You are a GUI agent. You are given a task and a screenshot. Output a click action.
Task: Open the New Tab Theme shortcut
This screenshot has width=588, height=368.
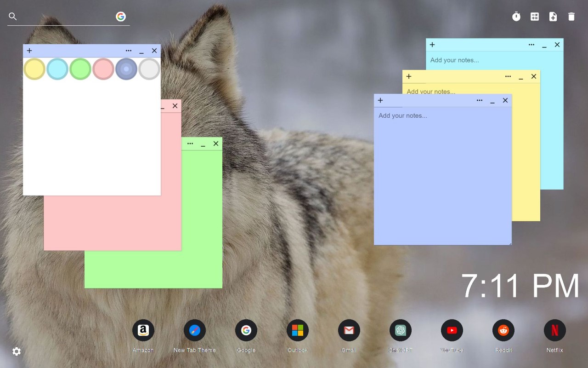(x=195, y=330)
